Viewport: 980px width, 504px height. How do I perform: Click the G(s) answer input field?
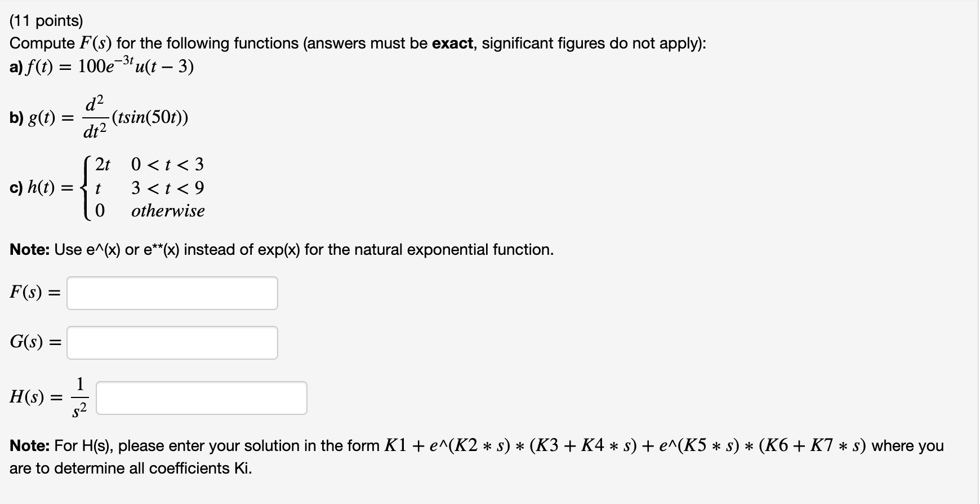click(x=172, y=342)
